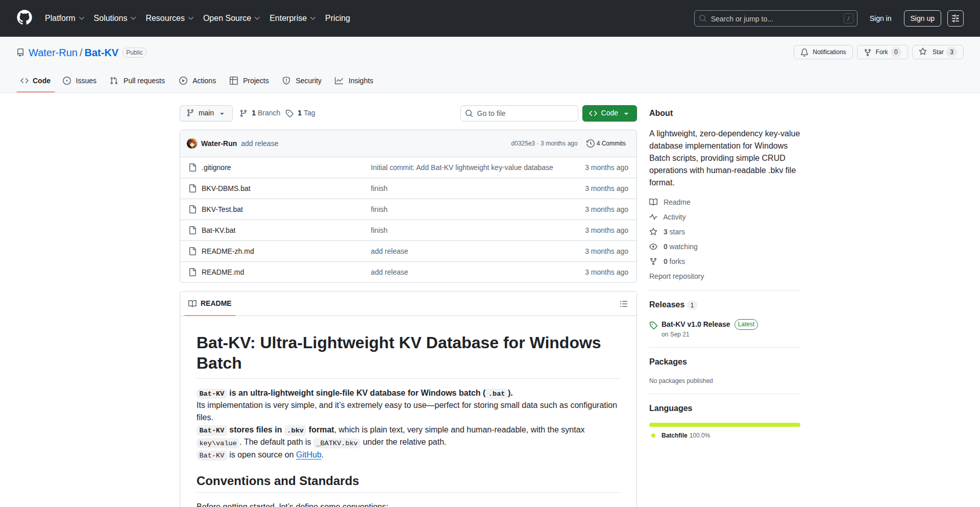Open the Security tab
This screenshot has width=980, height=507.
click(302, 81)
